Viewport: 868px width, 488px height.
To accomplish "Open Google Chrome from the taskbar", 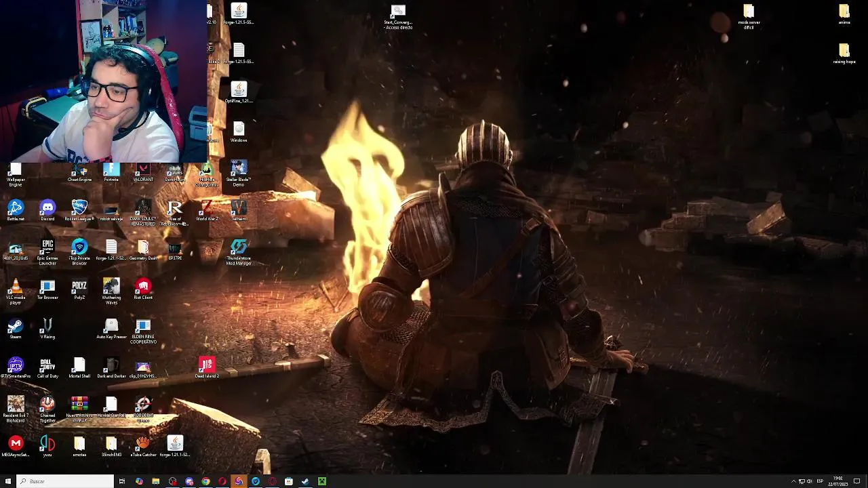I will tap(205, 481).
